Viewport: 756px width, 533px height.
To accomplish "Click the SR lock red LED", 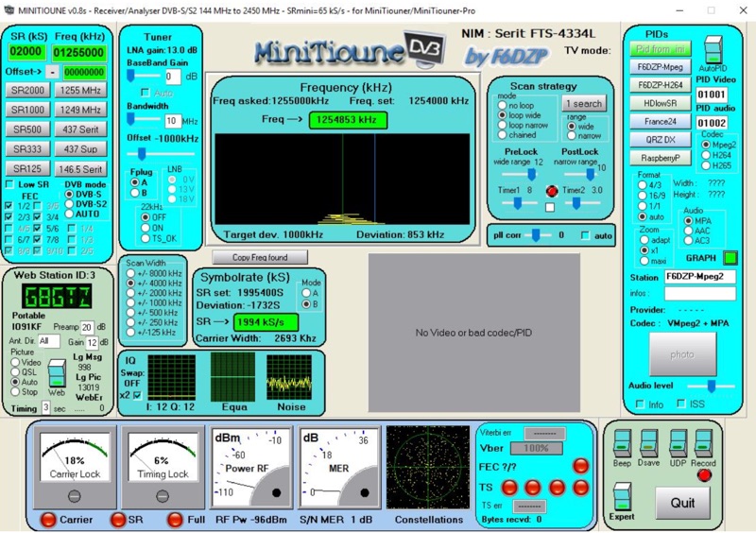I will pos(119,520).
